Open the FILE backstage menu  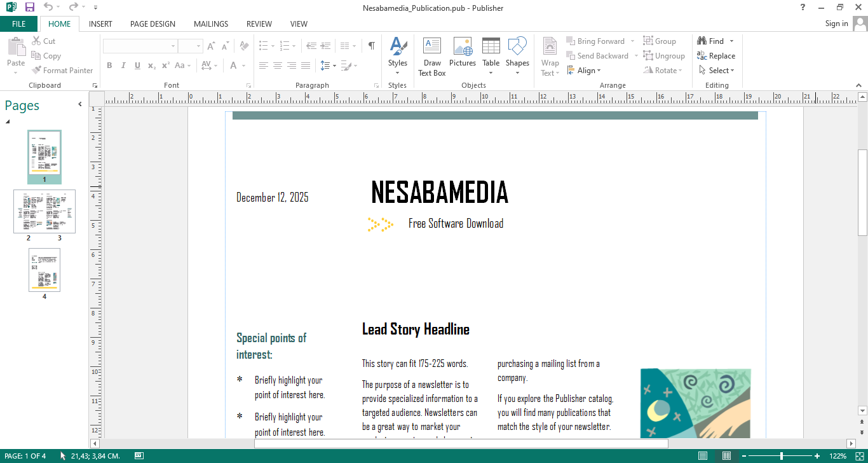pyautogui.click(x=19, y=24)
